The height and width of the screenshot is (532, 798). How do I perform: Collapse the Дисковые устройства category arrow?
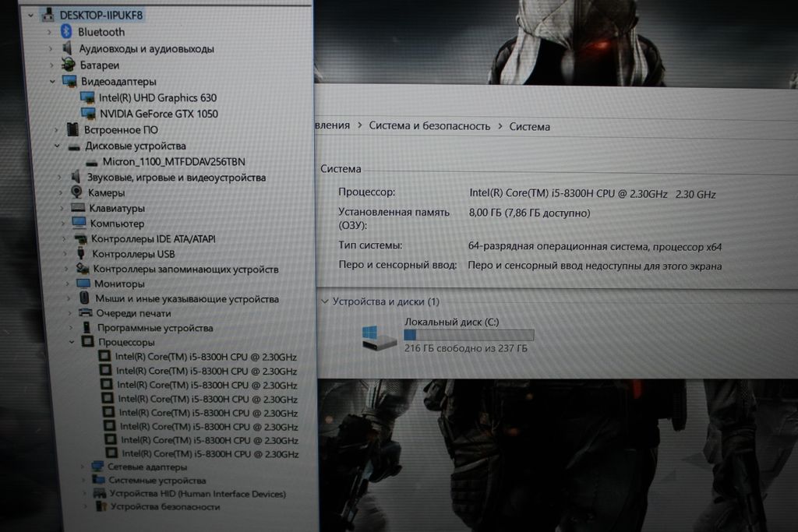[x=57, y=146]
